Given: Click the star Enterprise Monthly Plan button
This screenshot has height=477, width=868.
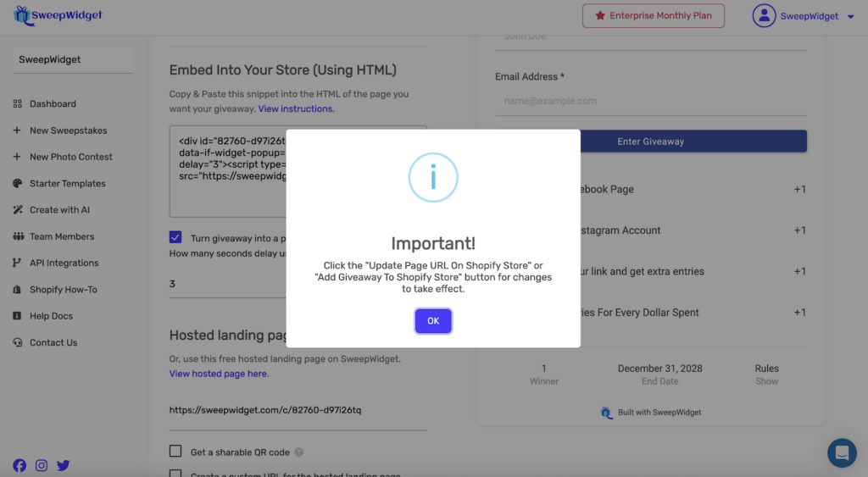Looking at the screenshot, I should pyautogui.click(x=654, y=15).
